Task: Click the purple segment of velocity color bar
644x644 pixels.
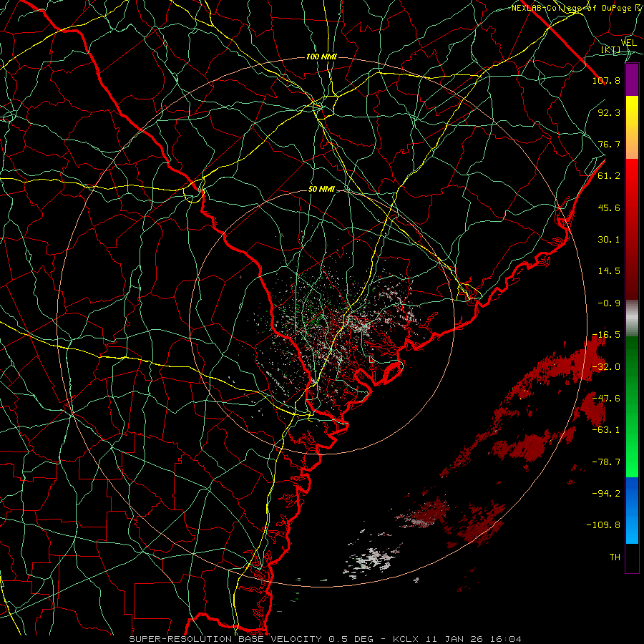Action: (x=632, y=79)
